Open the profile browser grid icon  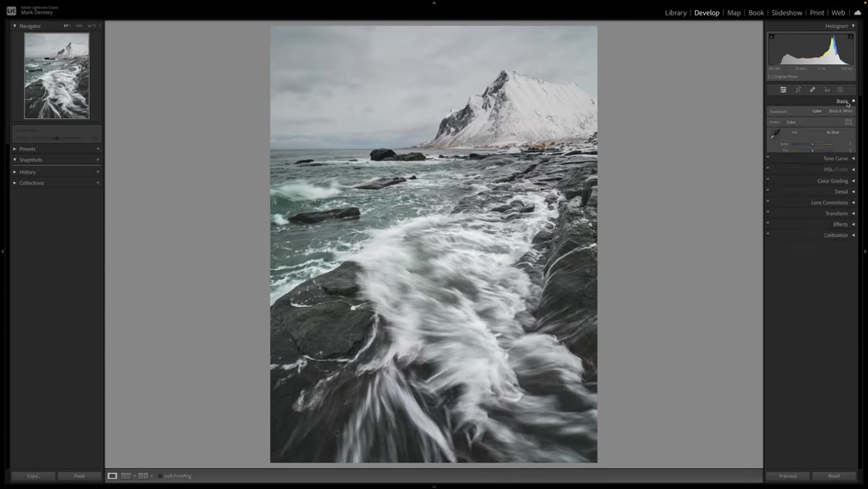(848, 122)
